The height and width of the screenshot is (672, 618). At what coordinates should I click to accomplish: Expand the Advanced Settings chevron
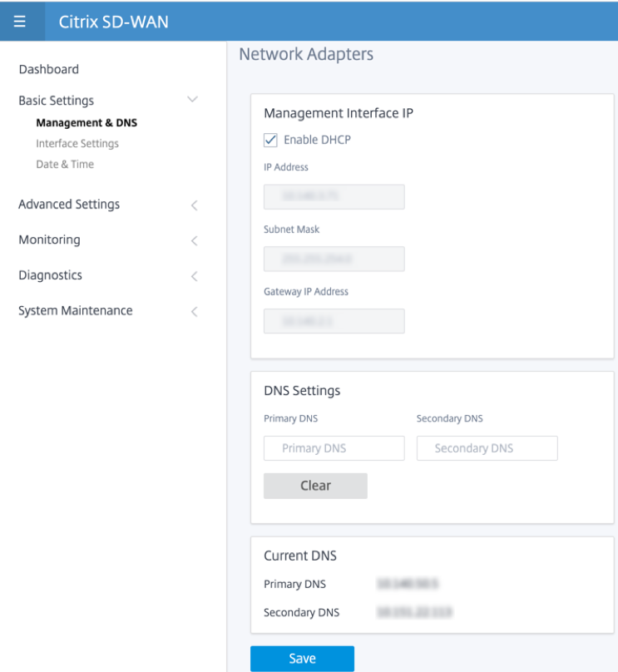pos(194,205)
